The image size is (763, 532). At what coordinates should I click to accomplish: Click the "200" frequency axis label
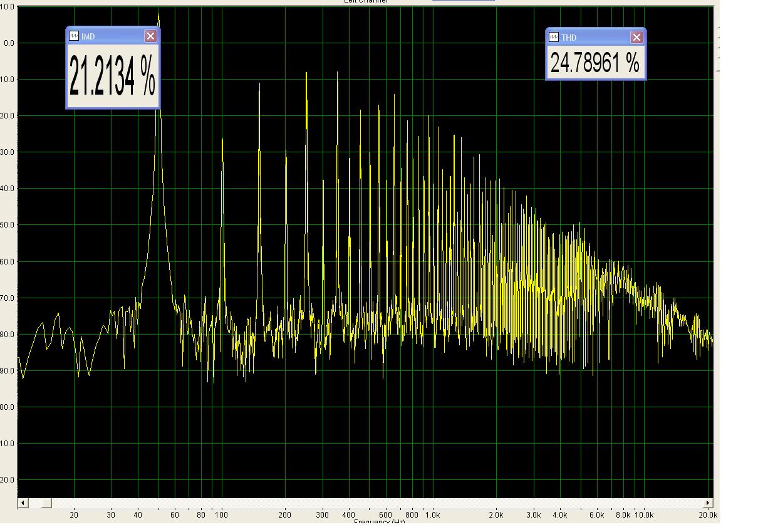coord(285,515)
